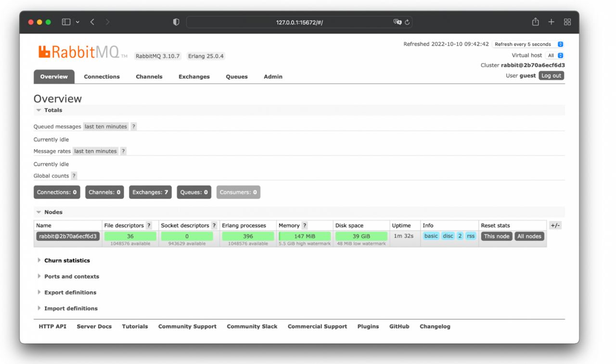Go to the Queues tab

237,76
